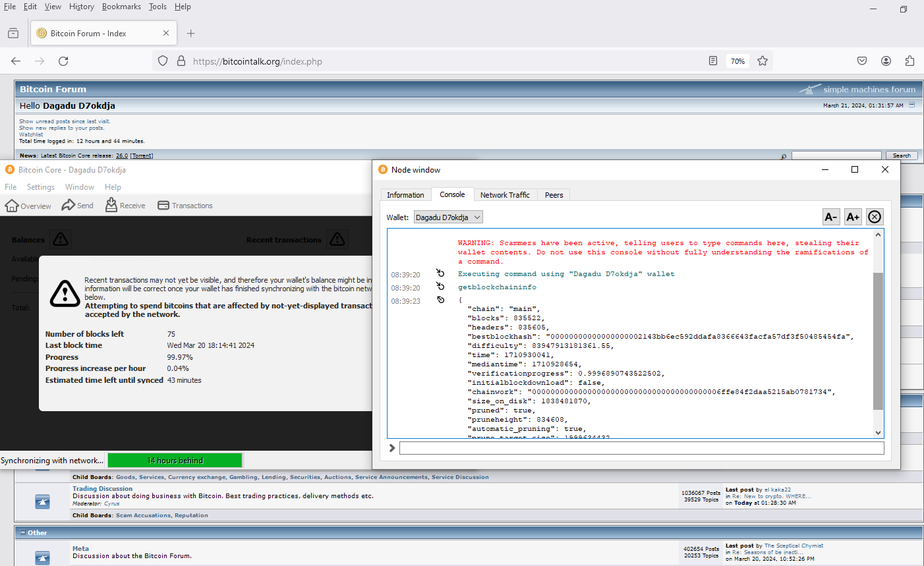The height and width of the screenshot is (566, 924).
Task: Switch to the Information tab
Action: pos(405,195)
